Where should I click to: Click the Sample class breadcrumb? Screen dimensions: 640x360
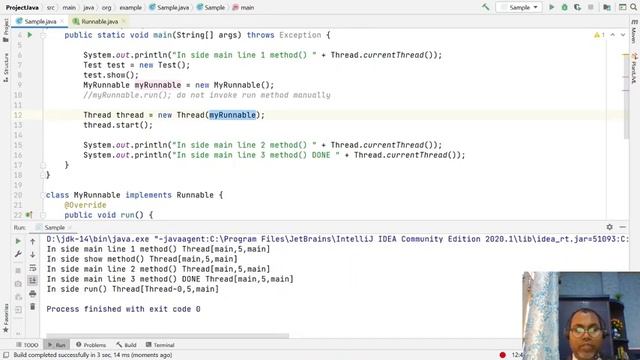[211, 7]
